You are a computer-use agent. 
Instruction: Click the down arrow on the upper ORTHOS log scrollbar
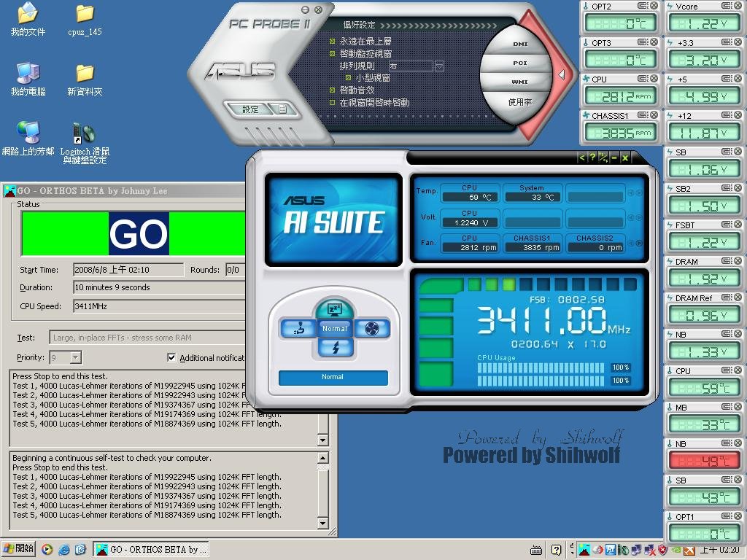(x=322, y=440)
